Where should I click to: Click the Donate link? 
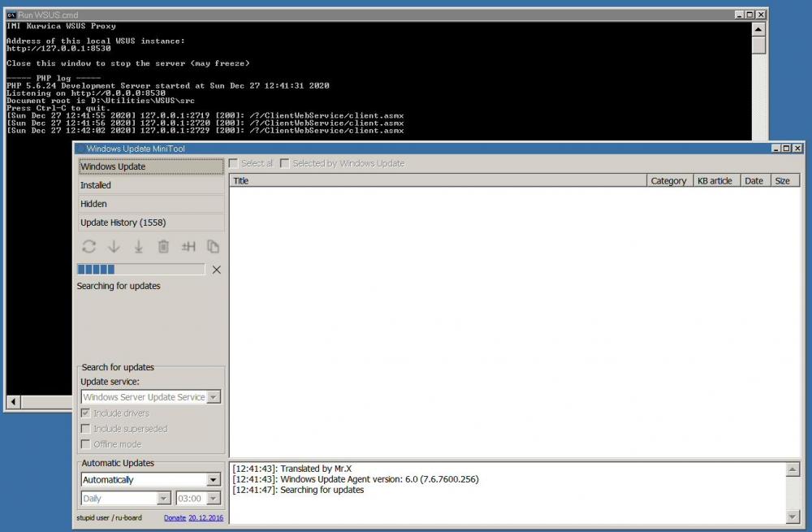pyautogui.click(x=175, y=517)
